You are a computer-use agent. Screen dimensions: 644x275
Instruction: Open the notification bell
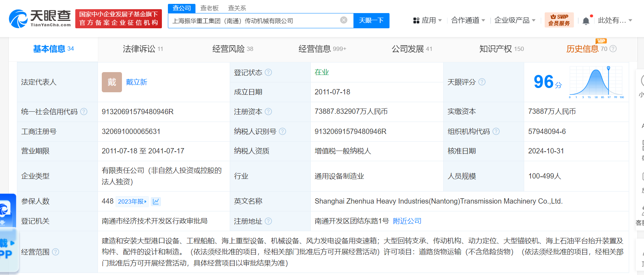click(x=586, y=21)
